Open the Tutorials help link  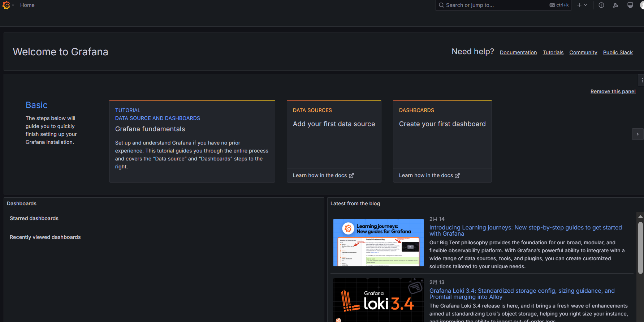click(553, 52)
